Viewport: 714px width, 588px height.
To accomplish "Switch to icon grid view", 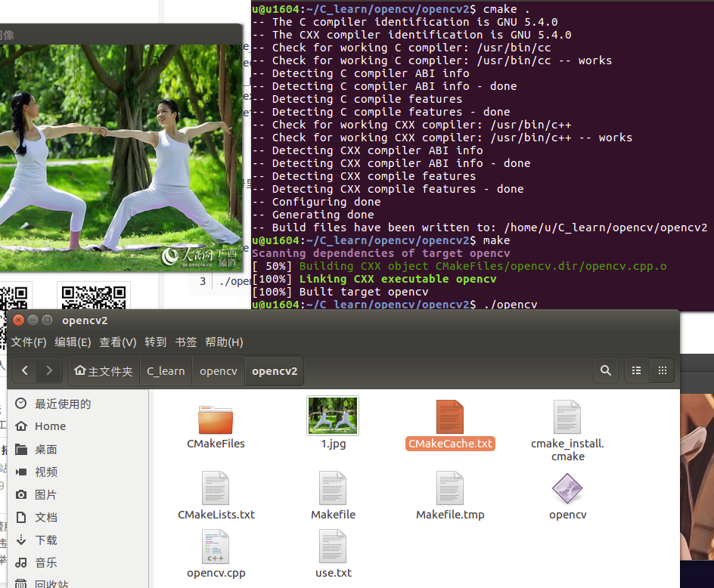I will point(663,370).
